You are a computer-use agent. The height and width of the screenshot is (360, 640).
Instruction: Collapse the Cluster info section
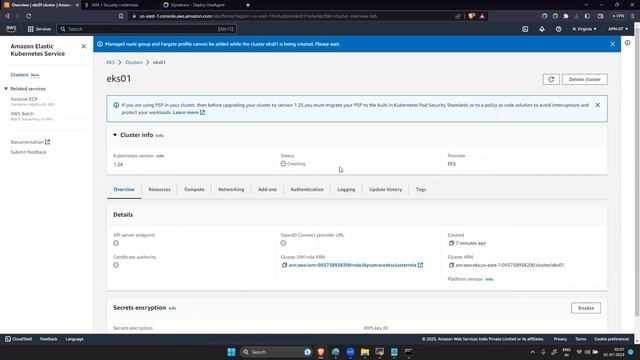(115, 135)
